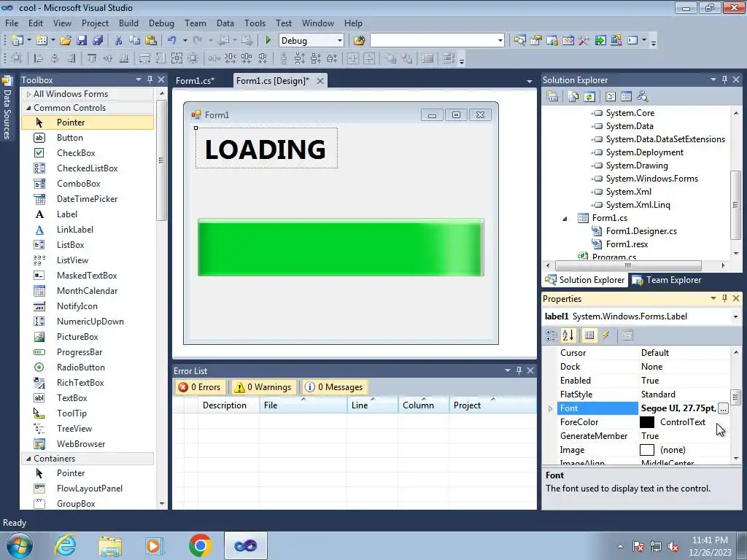Viewport: 747px width, 560px height.
Task: Sort Error List by Description column
Action: point(225,405)
